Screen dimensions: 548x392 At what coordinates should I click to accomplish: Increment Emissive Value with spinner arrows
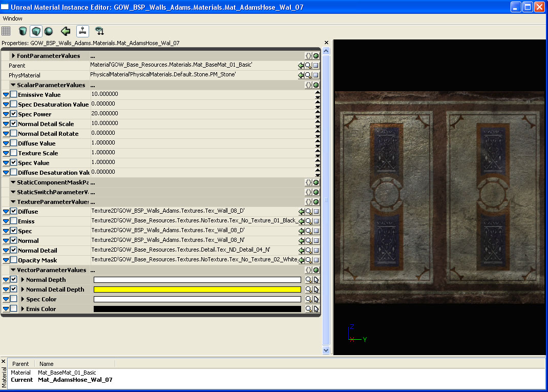point(318,92)
